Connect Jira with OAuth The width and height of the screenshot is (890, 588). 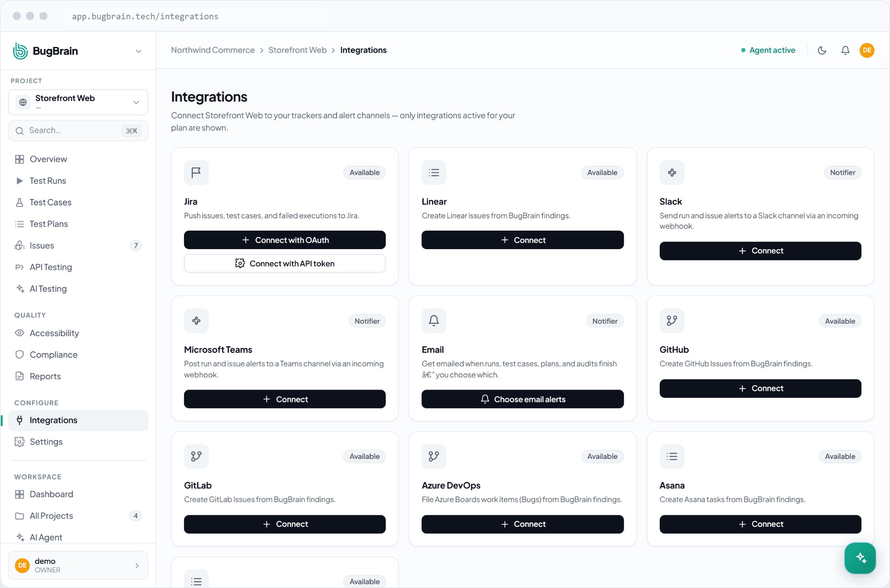(285, 240)
